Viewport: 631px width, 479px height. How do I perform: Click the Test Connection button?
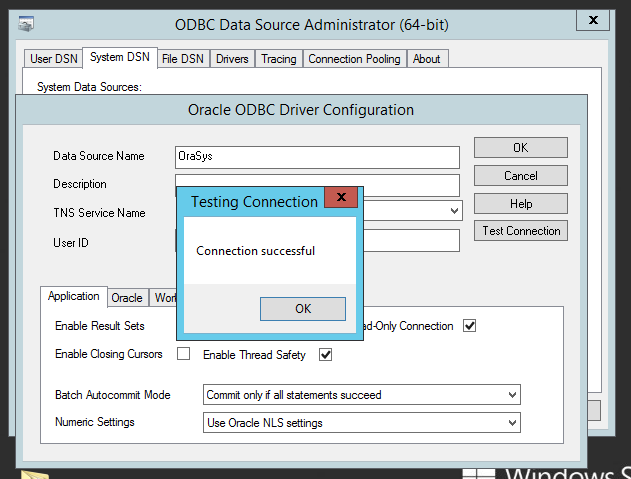pyautogui.click(x=521, y=231)
